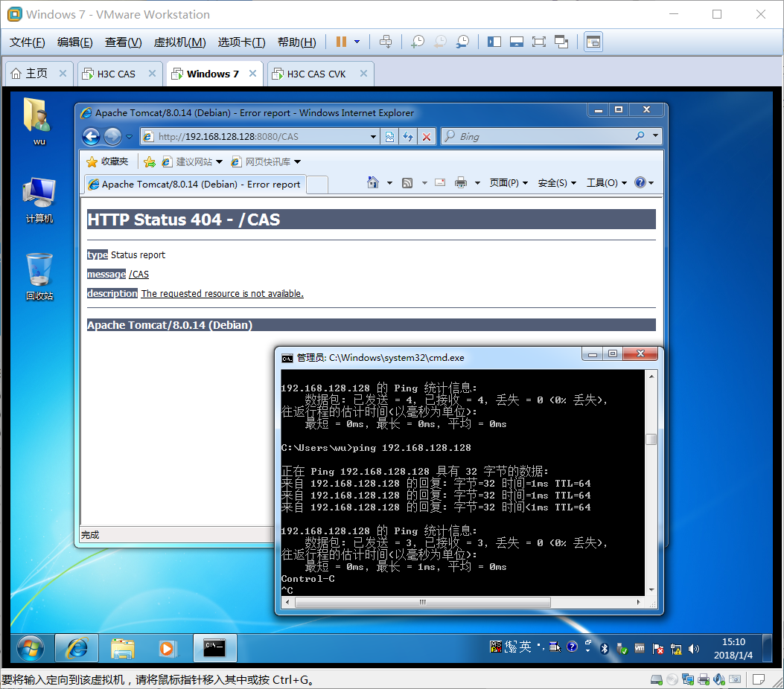Click the add to favorites bar star icon
Viewport: 784px width, 689px height.
coord(149,162)
